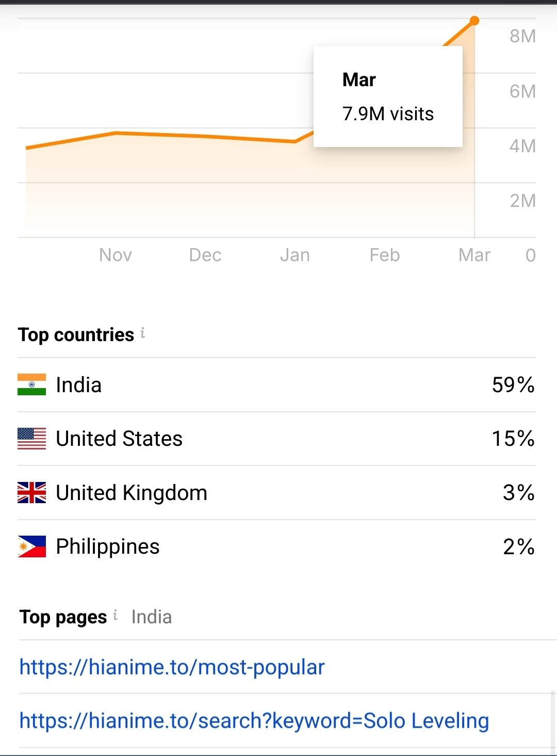
Task: Select the Philippines flag icon
Action: tap(31, 546)
